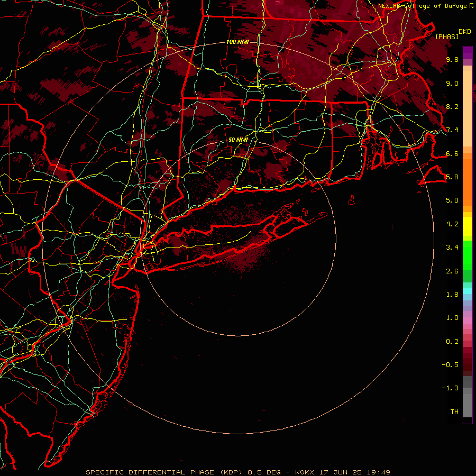Pick the cyan segment of the color bar
Screen dimensions: 476x476
pos(467,291)
